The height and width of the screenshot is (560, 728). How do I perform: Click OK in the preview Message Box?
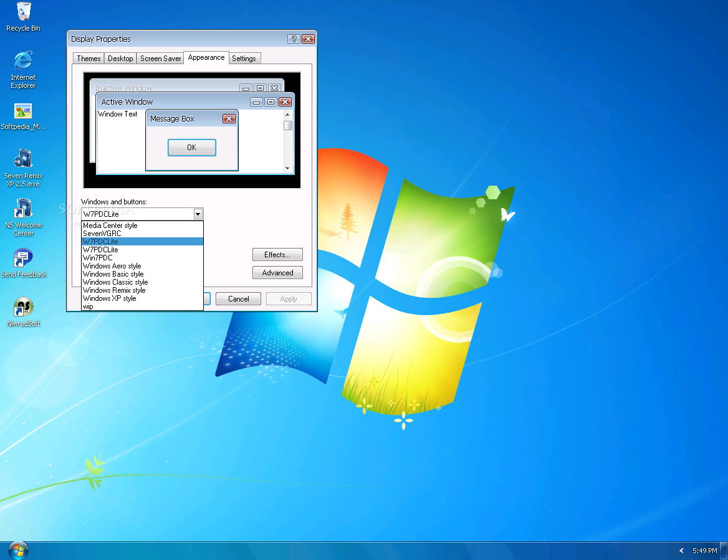[x=192, y=148]
